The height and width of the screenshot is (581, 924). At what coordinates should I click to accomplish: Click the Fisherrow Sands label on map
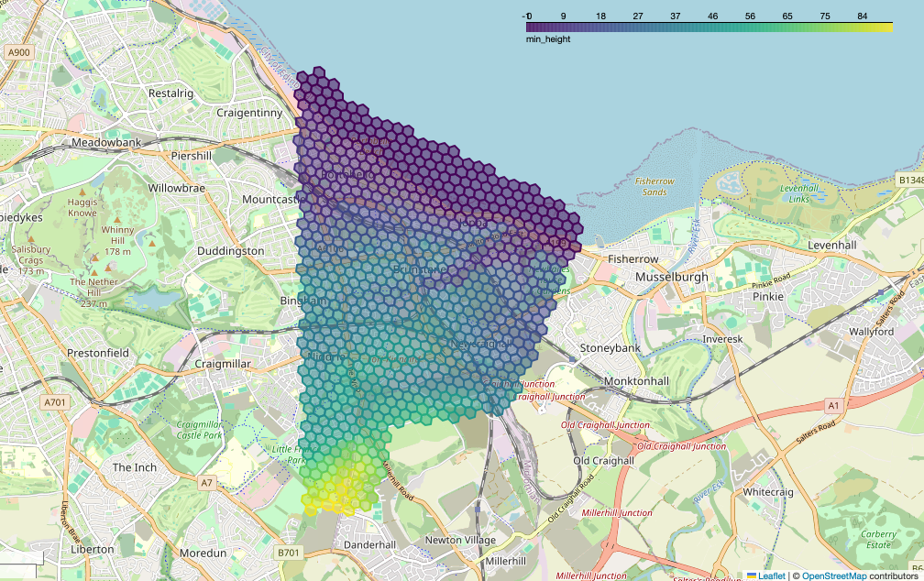(654, 187)
